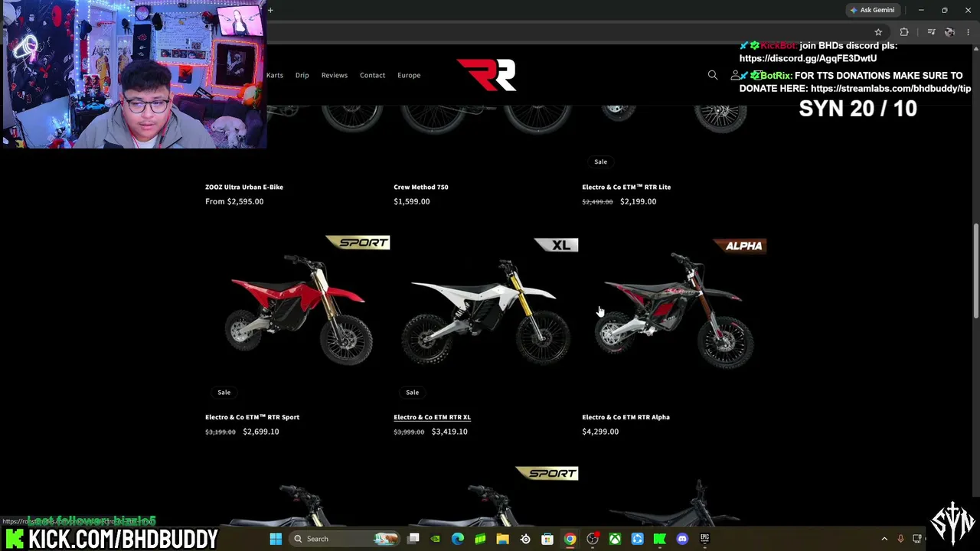Screen dimensions: 980x551
Task: Open the Windows Start menu
Action: click(x=276, y=539)
